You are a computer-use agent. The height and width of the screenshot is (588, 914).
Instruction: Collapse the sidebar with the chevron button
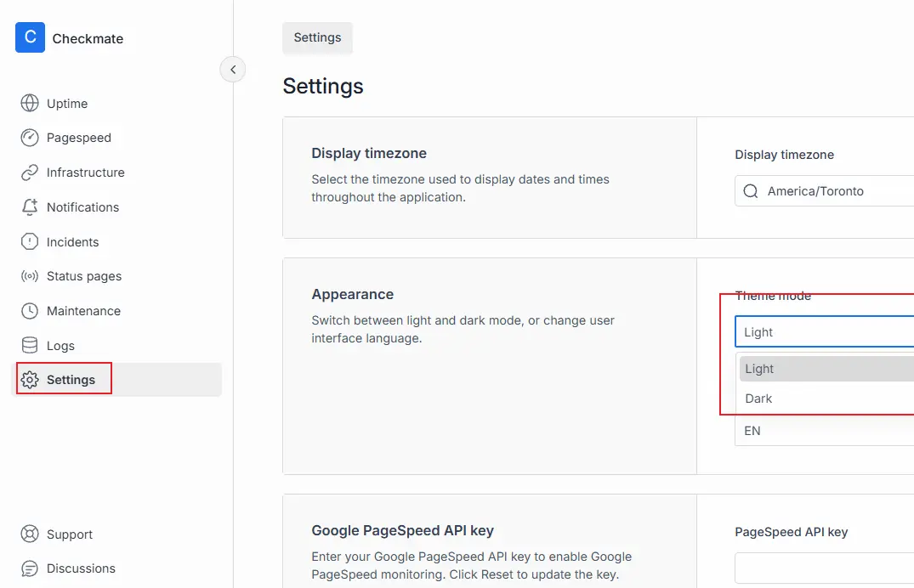[232, 70]
